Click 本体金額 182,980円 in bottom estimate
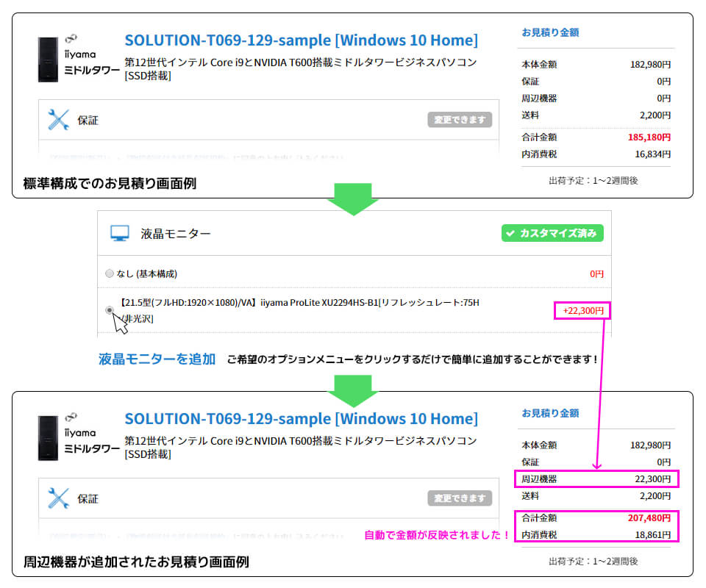The width and height of the screenshot is (706, 588). (596, 445)
